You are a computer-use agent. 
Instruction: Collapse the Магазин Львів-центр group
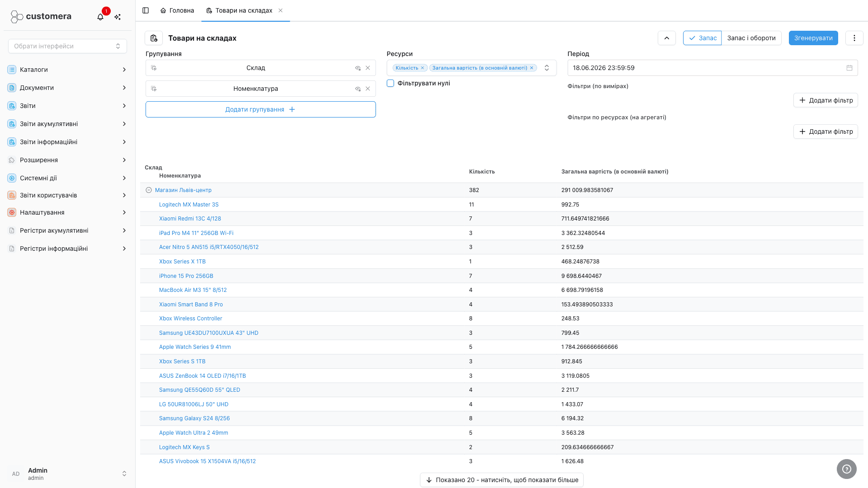point(148,190)
